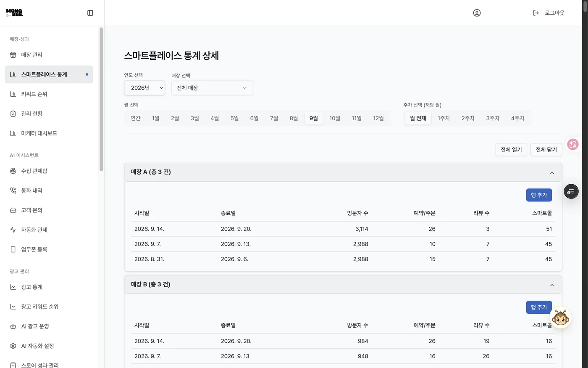This screenshot has height=368, width=588.
Task: Open 키워드 순위 chart icon item
Action: (x=13, y=94)
